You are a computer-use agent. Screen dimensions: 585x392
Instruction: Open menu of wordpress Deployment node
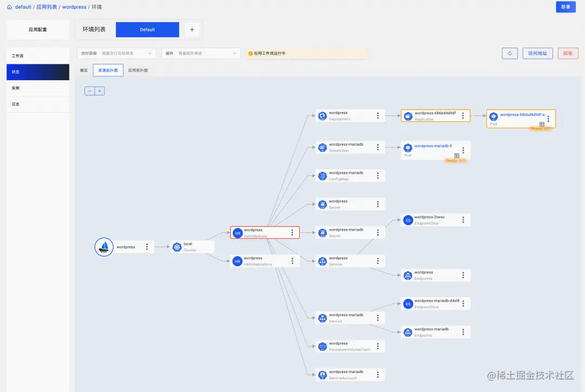coord(378,116)
